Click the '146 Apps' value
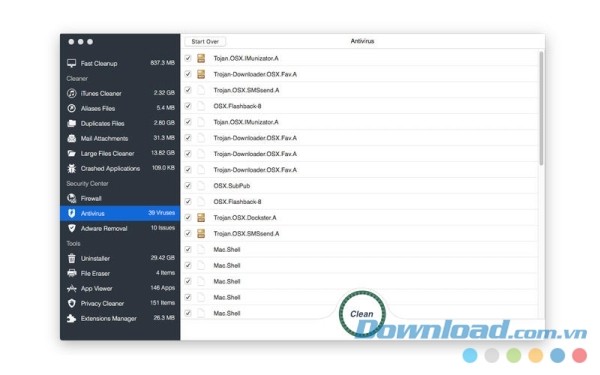 (x=163, y=288)
